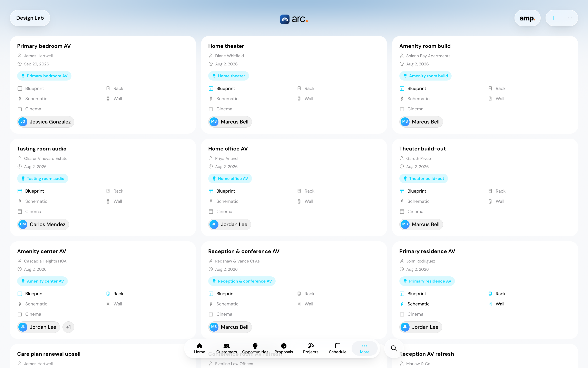Click the Care plan renewal upsell title
This screenshot has width=588, height=368.
click(x=49, y=354)
